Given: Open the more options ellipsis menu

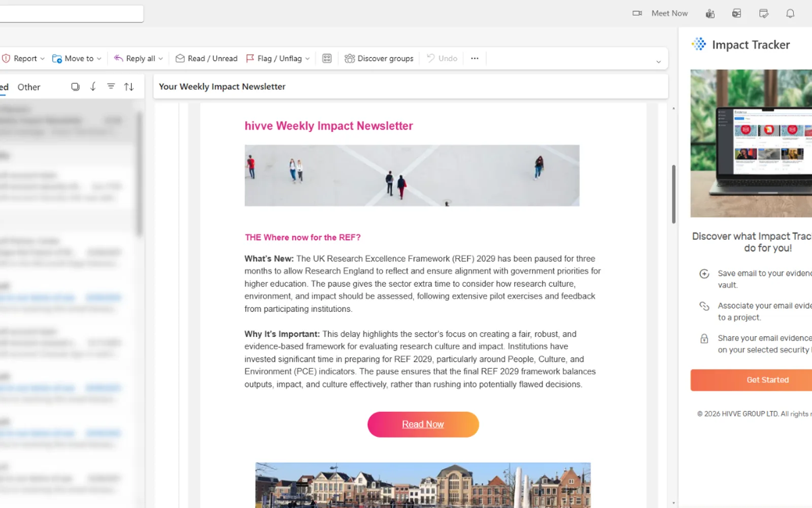Looking at the screenshot, I should pyautogui.click(x=475, y=58).
